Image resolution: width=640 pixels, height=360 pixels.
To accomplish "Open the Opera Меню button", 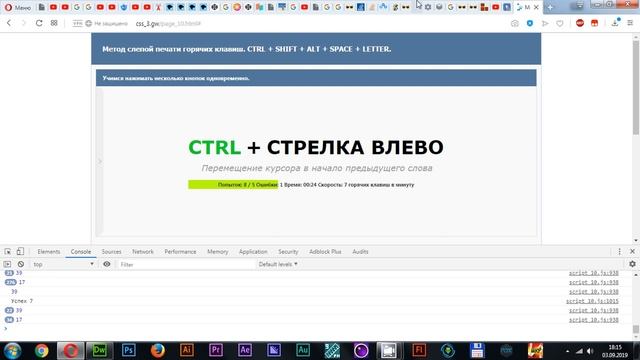I will point(17,7).
